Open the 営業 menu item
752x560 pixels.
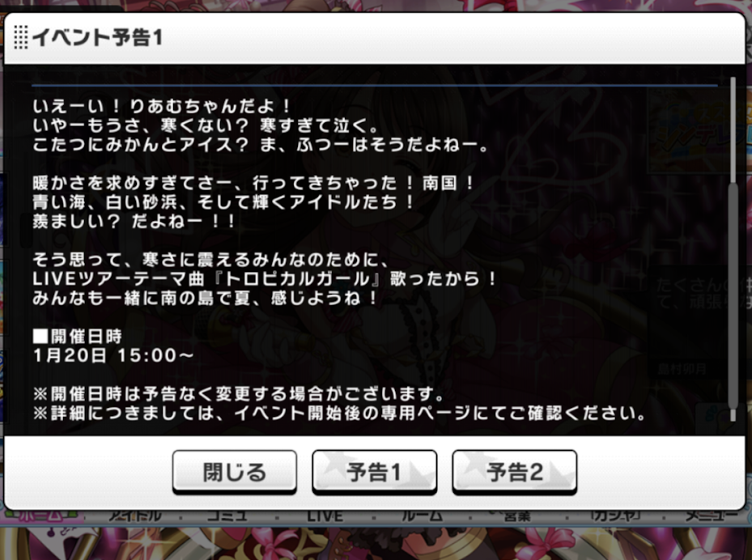[x=516, y=517]
